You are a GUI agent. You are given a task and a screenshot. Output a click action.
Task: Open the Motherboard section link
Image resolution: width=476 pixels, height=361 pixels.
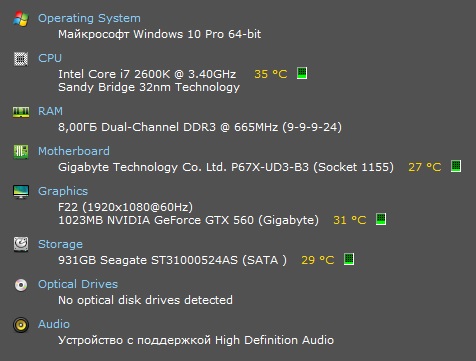(74, 151)
